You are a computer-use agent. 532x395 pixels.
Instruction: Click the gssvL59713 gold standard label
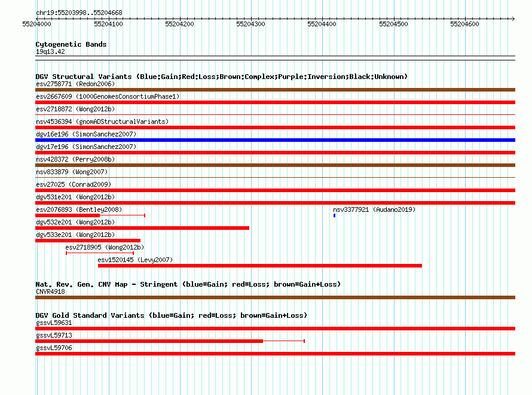point(54,335)
